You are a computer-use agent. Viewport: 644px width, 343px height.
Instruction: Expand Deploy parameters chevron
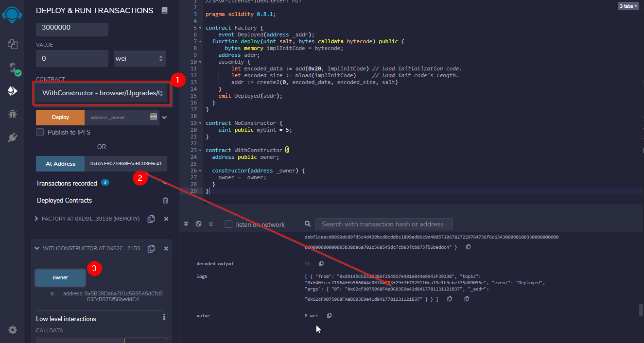coord(164,117)
